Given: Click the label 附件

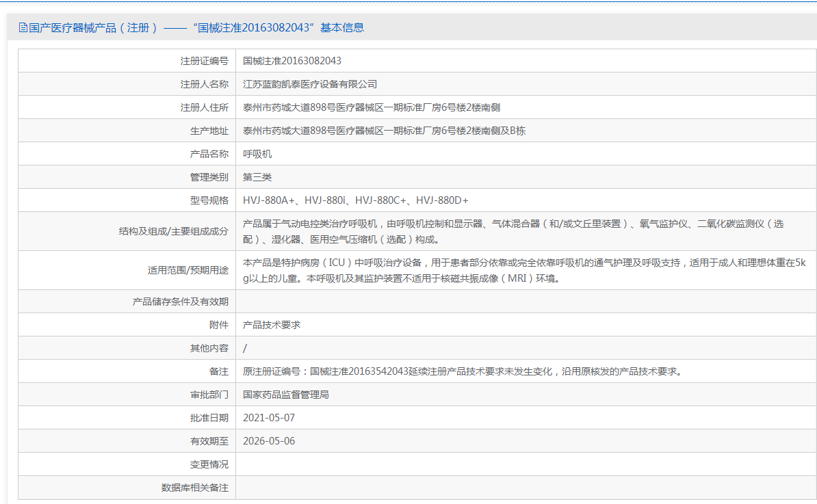Looking at the screenshot, I should [x=219, y=325].
